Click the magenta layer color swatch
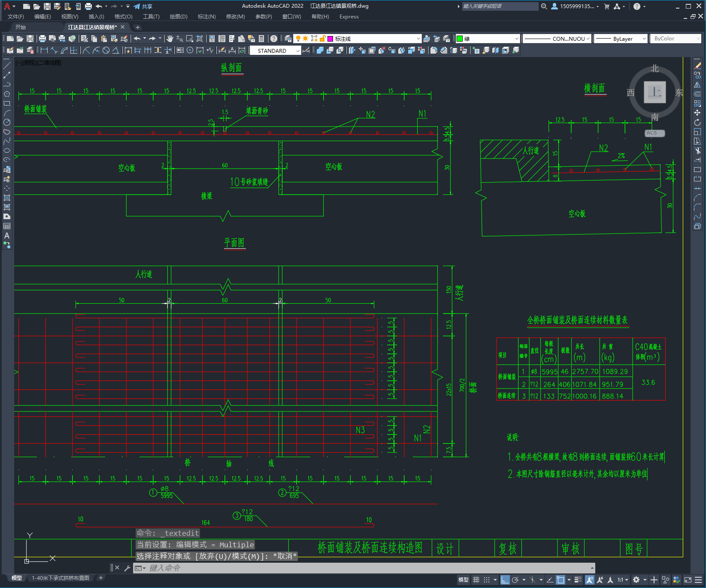This screenshot has height=588, width=706. [x=330, y=39]
